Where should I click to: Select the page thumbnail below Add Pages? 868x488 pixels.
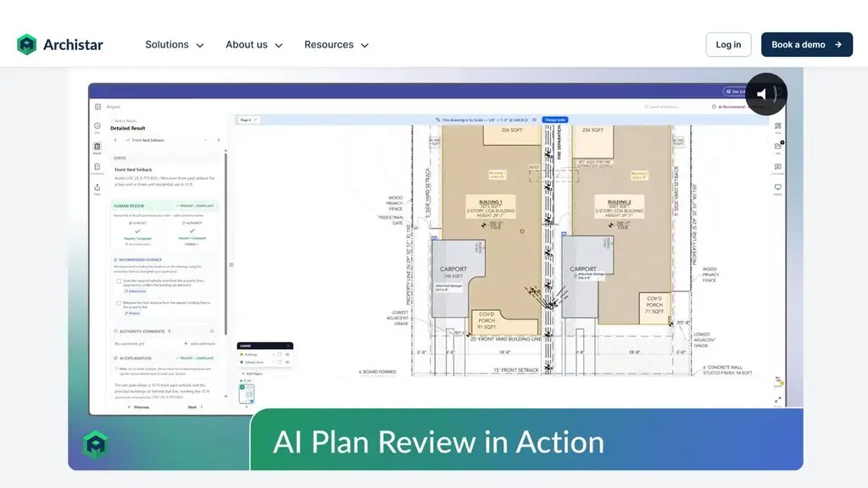247,394
